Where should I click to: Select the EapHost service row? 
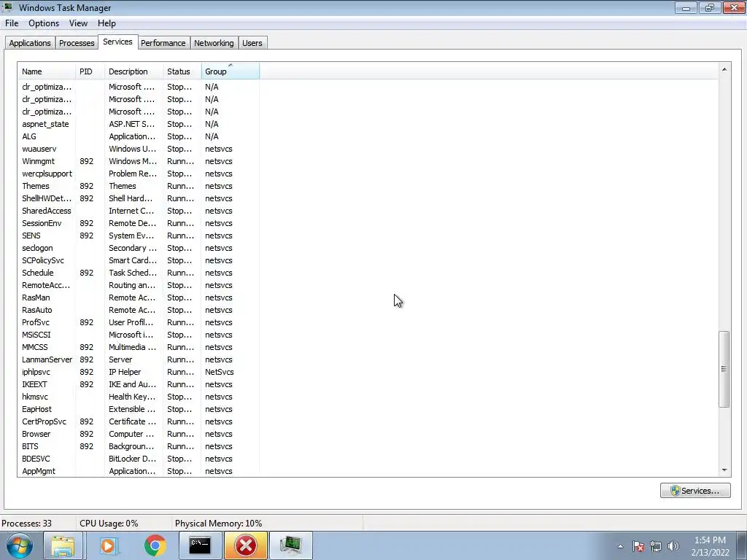click(138, 408)
